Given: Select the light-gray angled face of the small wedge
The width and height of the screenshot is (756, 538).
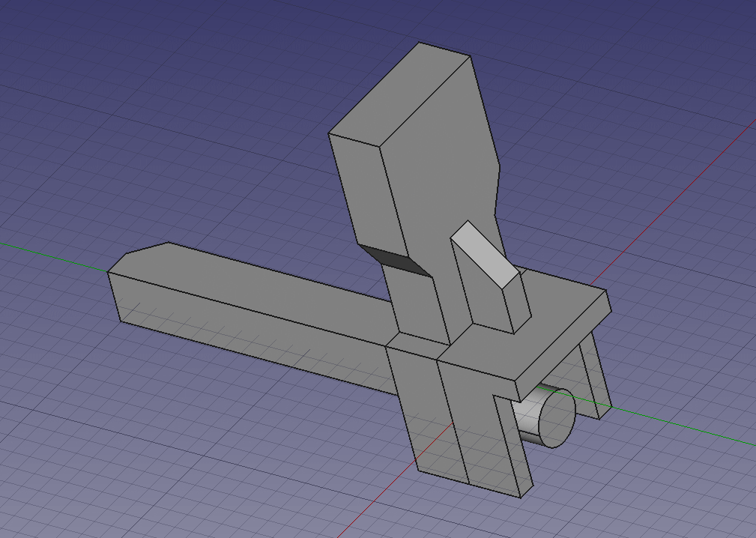Looking at the screenshot, I should click(x=485, y=255).
